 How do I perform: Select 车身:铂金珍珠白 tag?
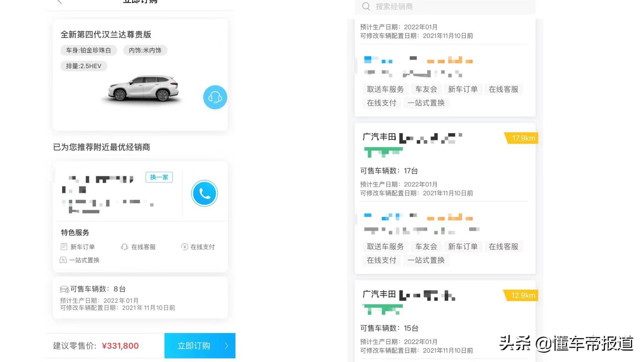coord(88,50)
